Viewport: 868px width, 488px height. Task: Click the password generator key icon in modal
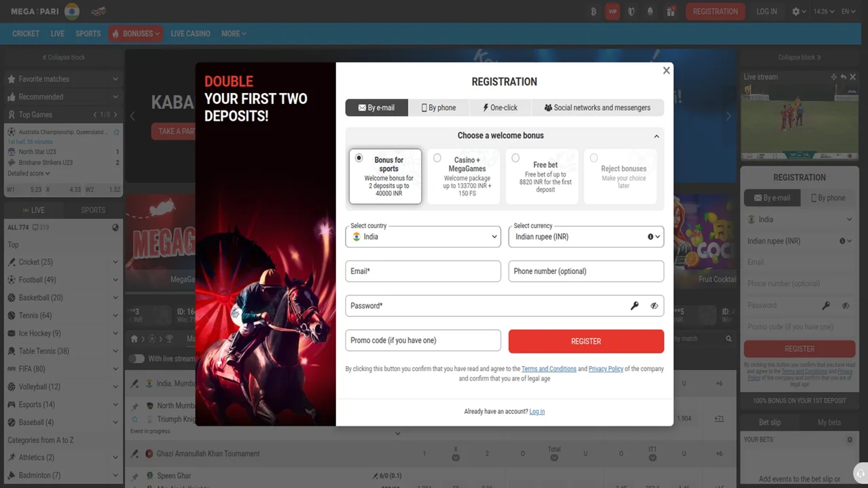[635, 306]
